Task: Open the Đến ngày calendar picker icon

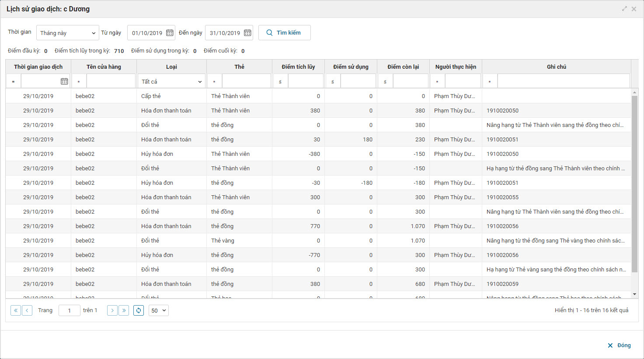Action: point(247,33)
